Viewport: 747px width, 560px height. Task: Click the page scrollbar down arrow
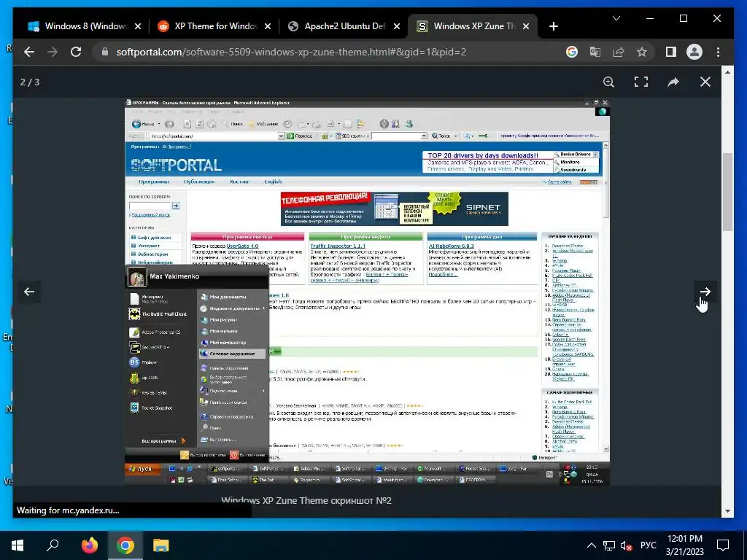[727, 511]
